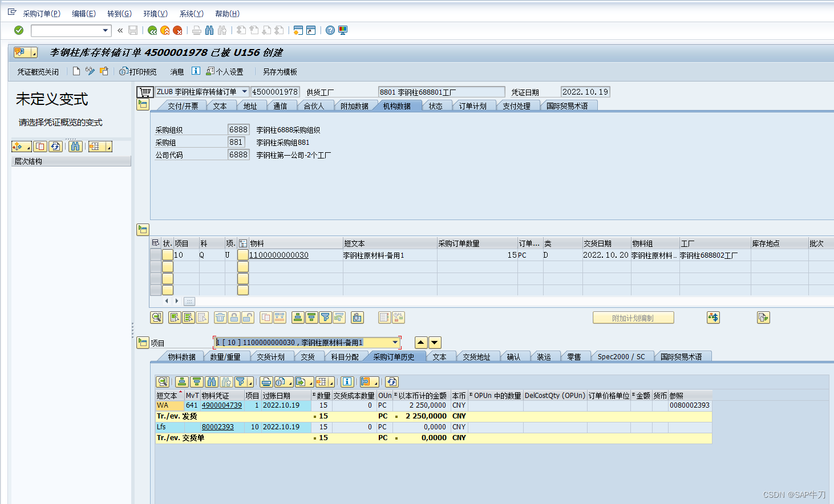Collapse the item detail expander beside 项目

143,343
